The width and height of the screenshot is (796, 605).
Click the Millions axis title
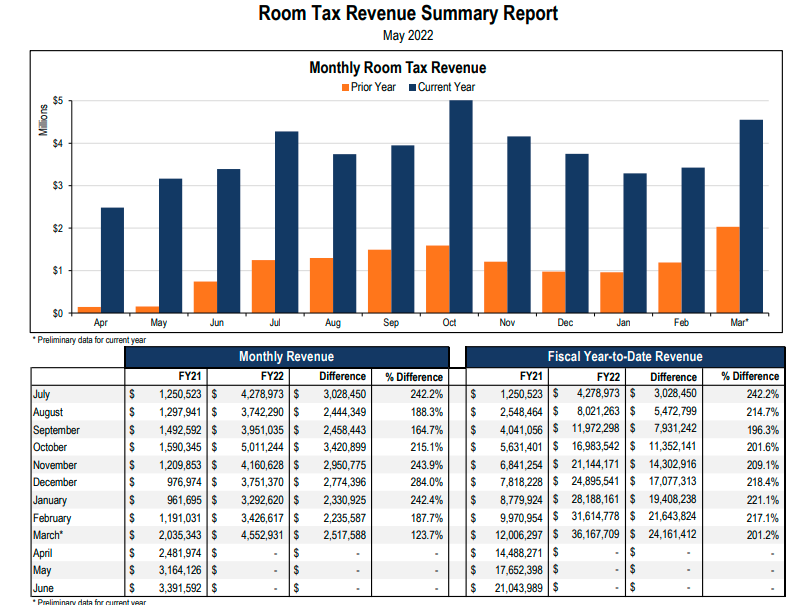coord(44,120)
